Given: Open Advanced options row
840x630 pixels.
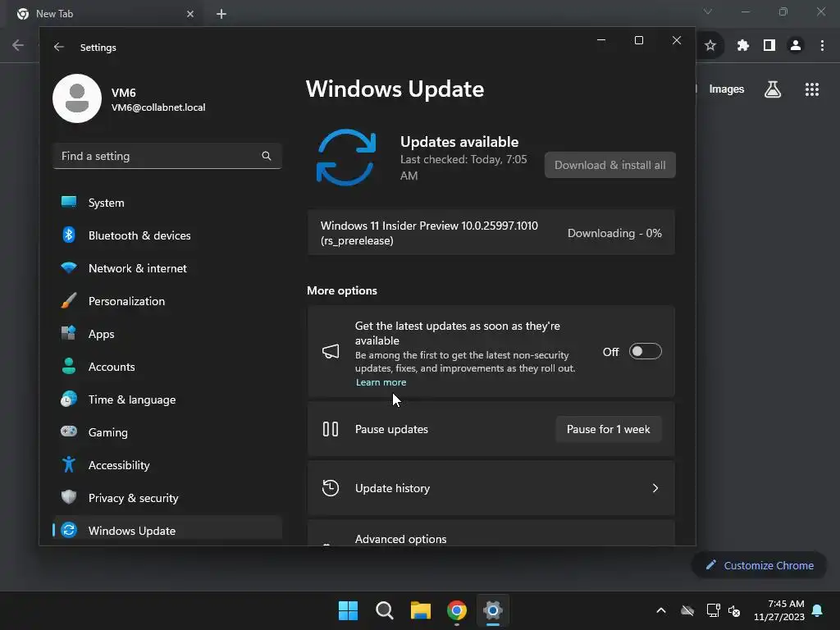Looking at the screenshot, I should pos(491,533).
